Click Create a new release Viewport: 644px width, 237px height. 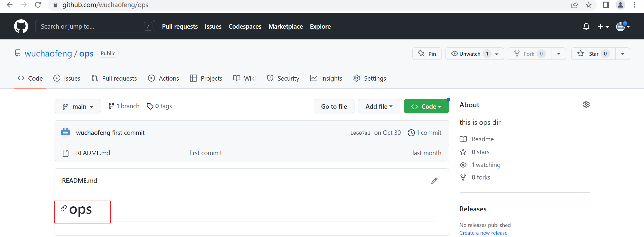tap(483, 233)
